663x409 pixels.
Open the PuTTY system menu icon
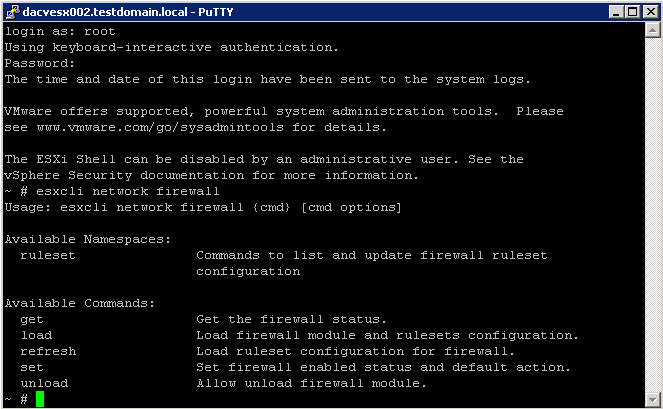[12, 11]
